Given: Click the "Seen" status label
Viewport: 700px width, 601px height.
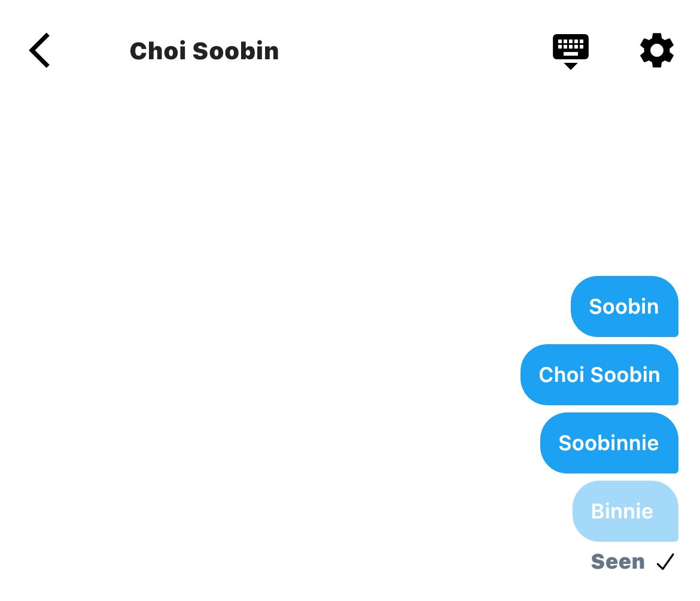Looking at the screenshot, I should click(x=618, y=561).
